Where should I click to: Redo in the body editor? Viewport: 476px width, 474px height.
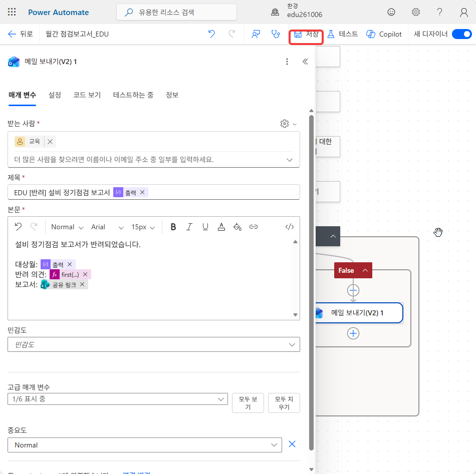34,227
